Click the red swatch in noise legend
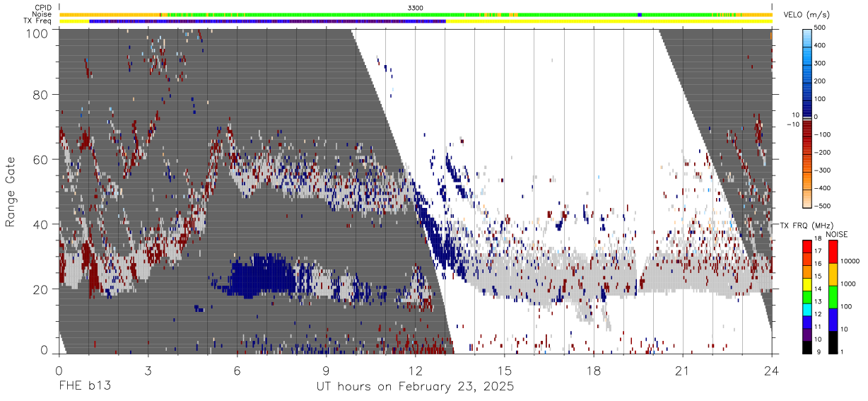Viewport: 868px width, 401px height. pos(833,252)
